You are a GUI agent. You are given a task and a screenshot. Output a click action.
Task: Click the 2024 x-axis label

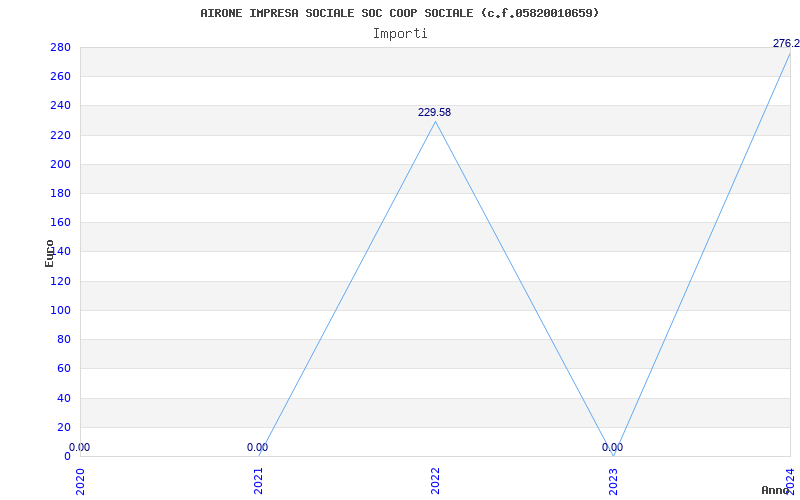click(790, 481)
